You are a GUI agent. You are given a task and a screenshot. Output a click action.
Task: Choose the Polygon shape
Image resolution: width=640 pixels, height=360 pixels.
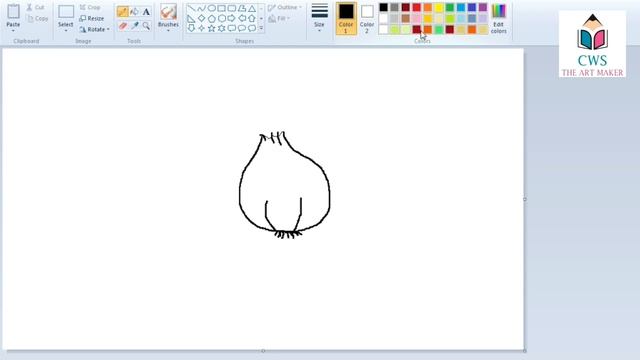pos(242,8)
